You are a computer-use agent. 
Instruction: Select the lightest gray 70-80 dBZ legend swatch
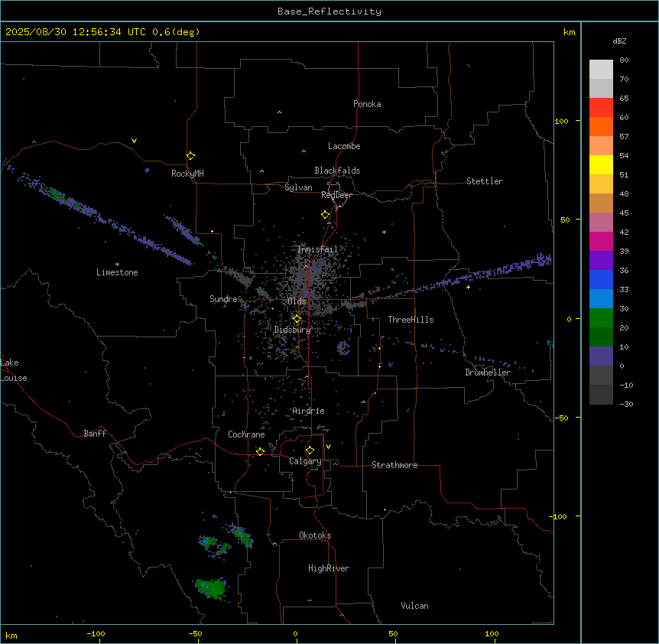[x=601, y=70]
